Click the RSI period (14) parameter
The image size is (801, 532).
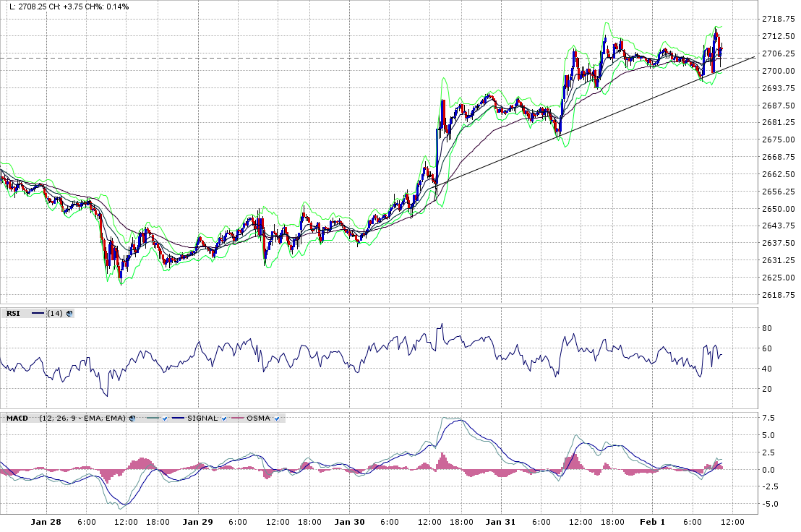point(54,313)
